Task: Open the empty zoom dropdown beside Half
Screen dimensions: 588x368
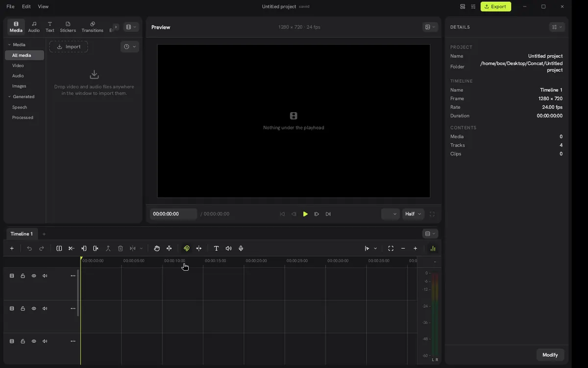Action: point(391,214)
